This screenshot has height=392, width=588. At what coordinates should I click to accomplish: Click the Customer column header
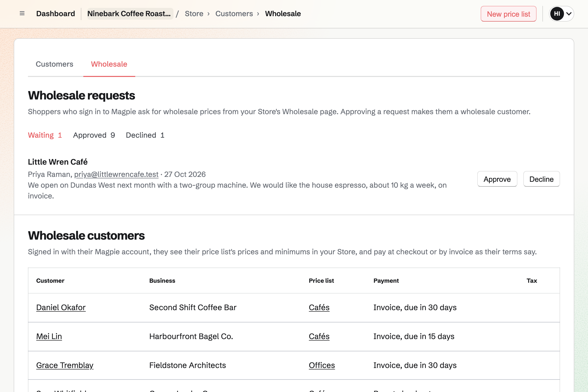coord(50,281)
